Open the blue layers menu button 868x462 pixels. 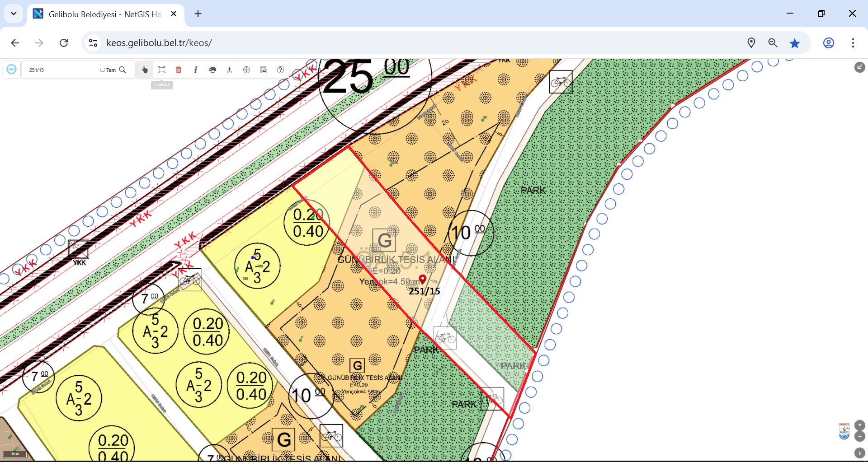[x=12, y=70]
